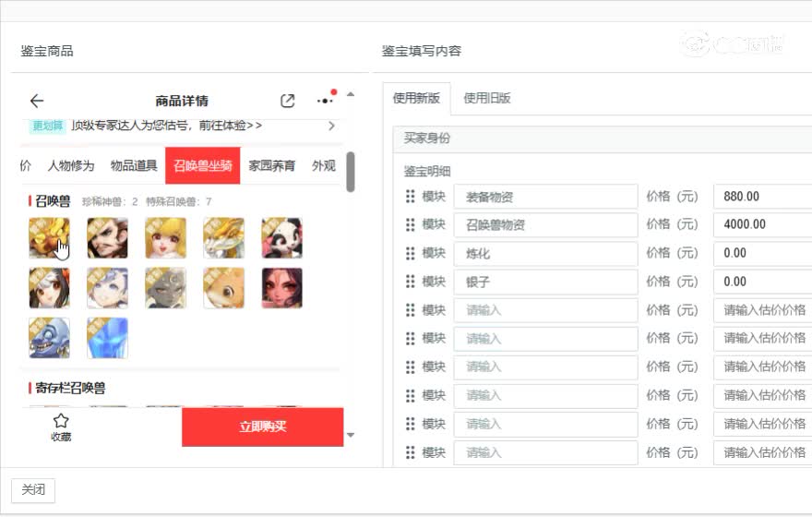Image resolution: width=812 pixels, height=517 pixels.
Task: Open the 顶级专家达人为您估号 link
Action: click(166, 126)
